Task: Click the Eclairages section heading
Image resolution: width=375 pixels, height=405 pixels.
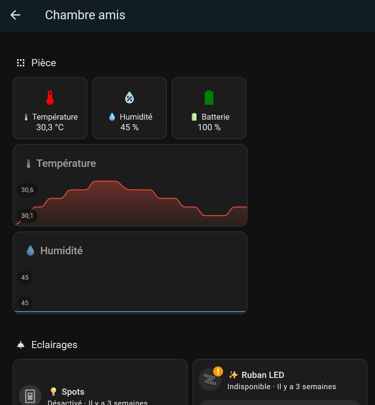Action: 54,345
